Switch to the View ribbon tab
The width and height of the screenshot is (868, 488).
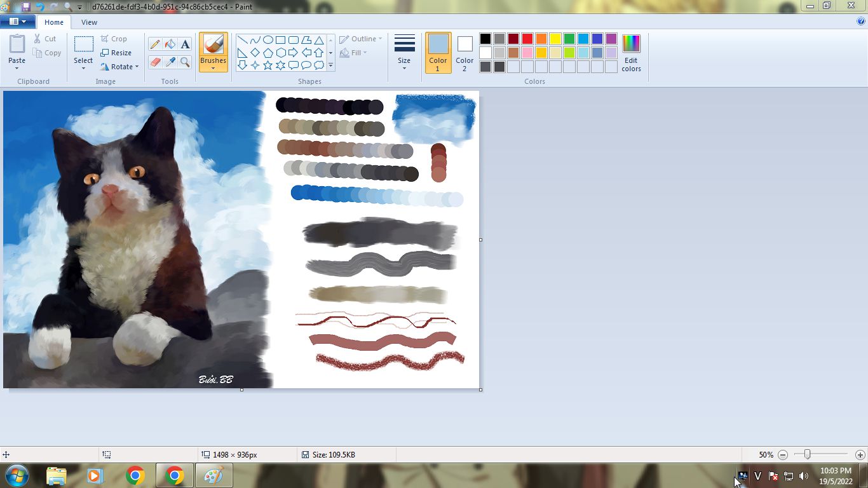pyautogui.click(x=89, y=22)
